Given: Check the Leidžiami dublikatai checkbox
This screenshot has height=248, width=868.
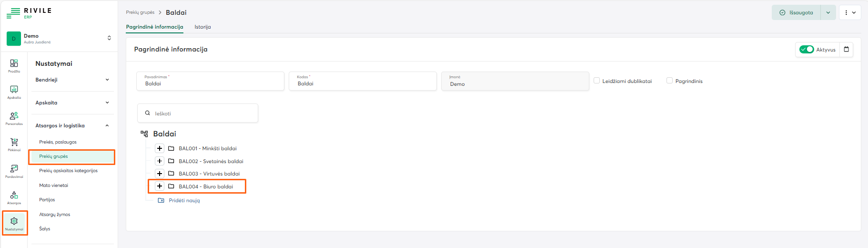Looking at the screenshot, I should 596,81.
